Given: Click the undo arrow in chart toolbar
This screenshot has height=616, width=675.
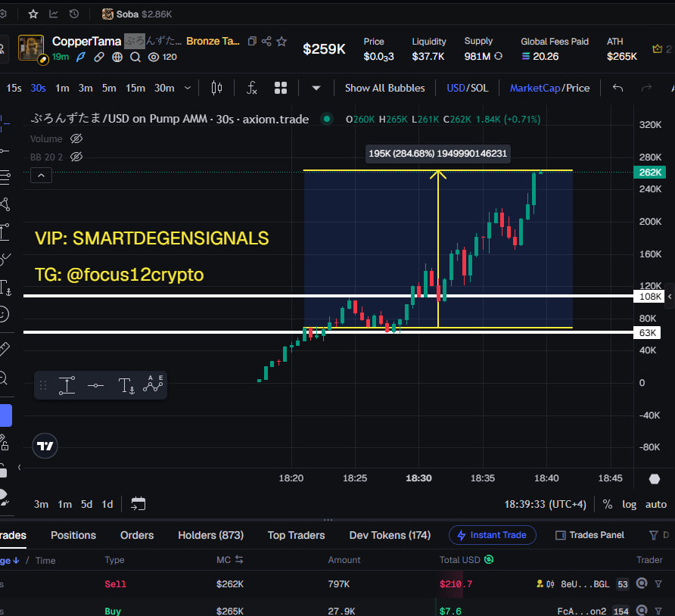Looking at the screenshot, I should pyautogui.click(x=617, y=89).
